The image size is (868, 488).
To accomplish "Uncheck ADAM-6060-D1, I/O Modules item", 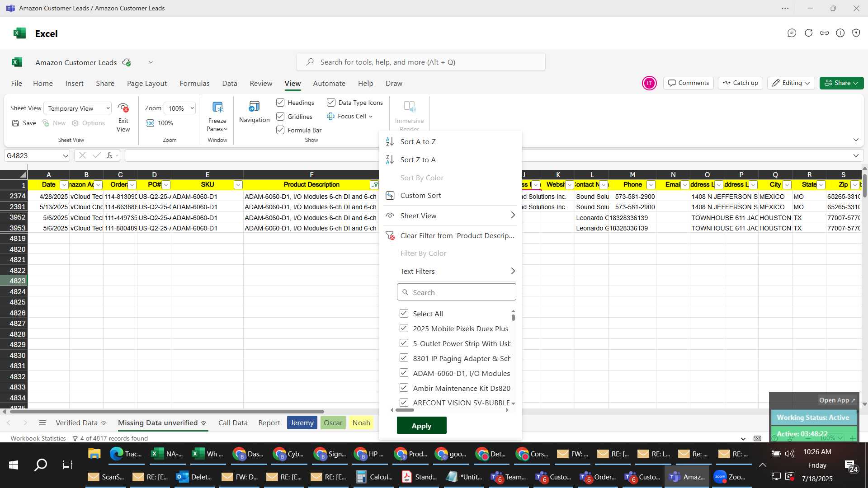I will 404,373.
